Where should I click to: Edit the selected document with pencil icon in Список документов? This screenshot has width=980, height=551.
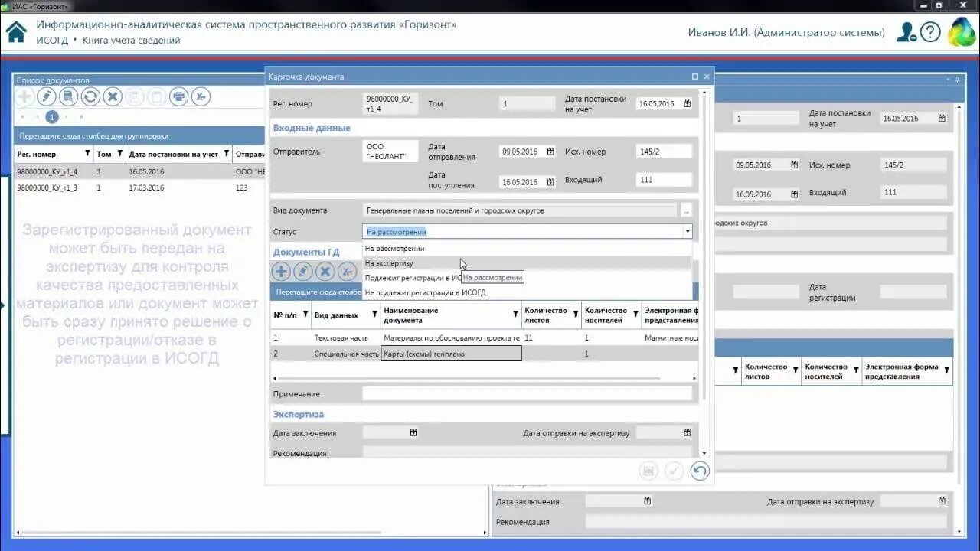47,96
